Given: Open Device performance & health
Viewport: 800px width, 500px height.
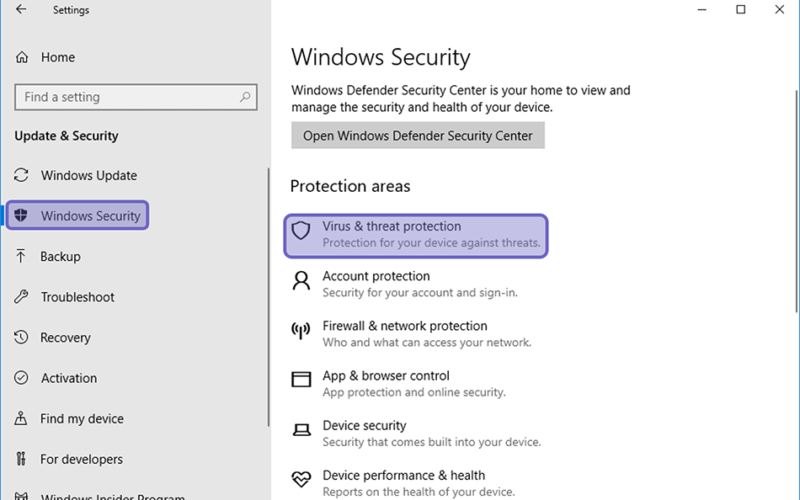Looking at the screenshot, I should click(x=403, y=483).
